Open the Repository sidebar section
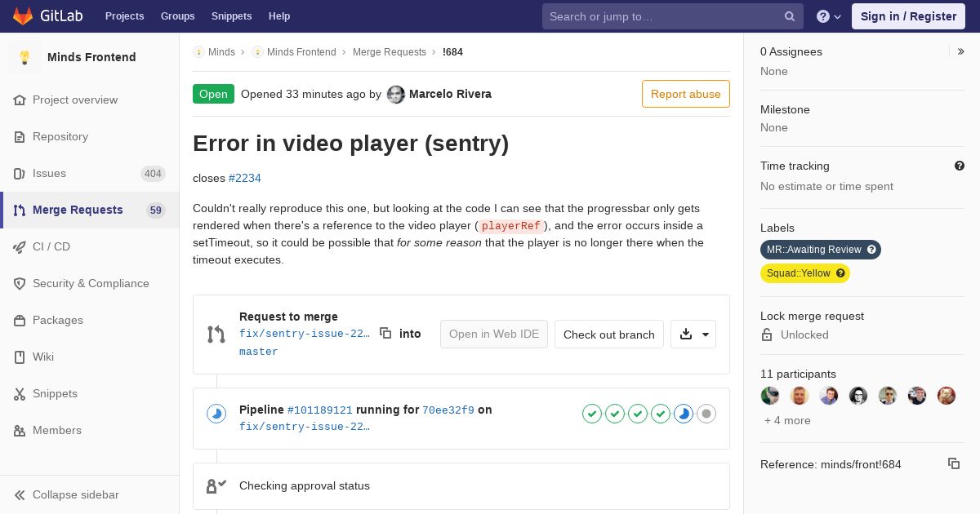The height and width of the screenshot is (514, 980). click(x=90, y=136)
